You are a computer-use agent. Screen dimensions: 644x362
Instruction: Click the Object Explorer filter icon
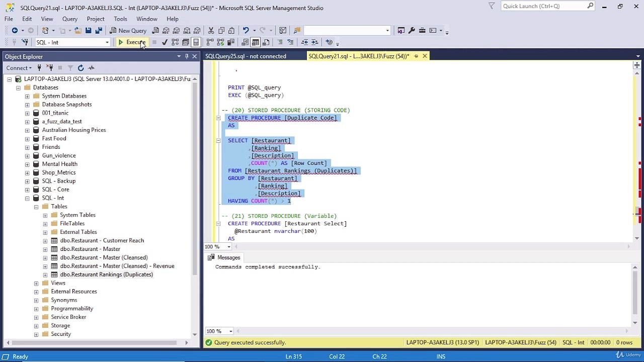pos(70,68)
